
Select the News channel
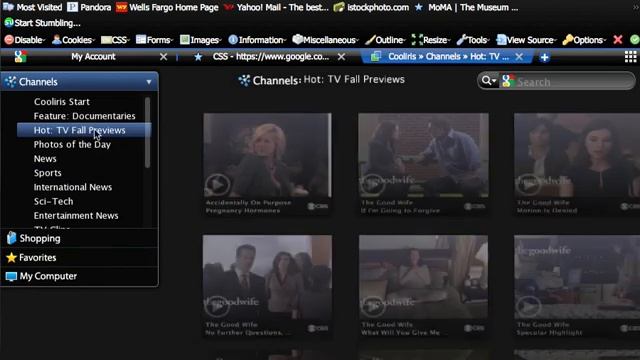45,159
